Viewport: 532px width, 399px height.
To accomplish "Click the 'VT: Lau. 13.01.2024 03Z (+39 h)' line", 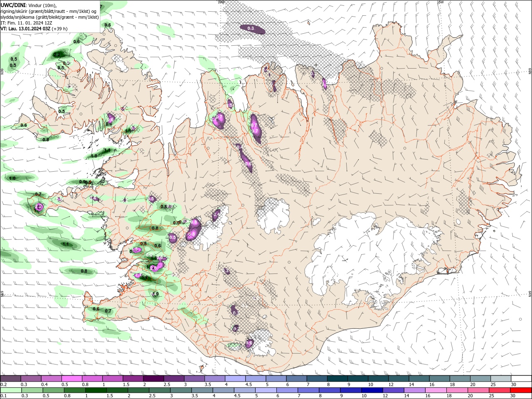I will pos(34,29).
